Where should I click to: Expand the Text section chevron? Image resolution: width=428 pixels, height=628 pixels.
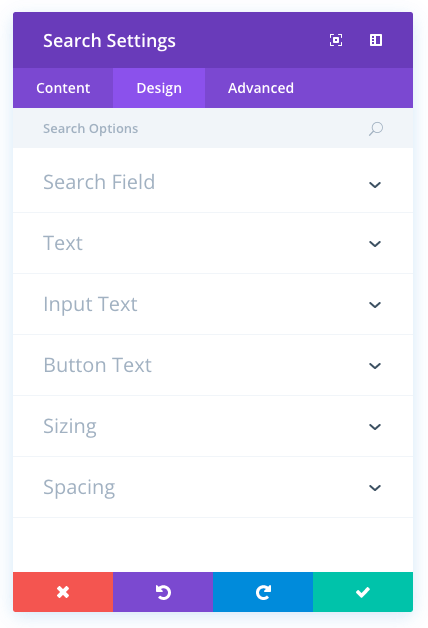375,244
